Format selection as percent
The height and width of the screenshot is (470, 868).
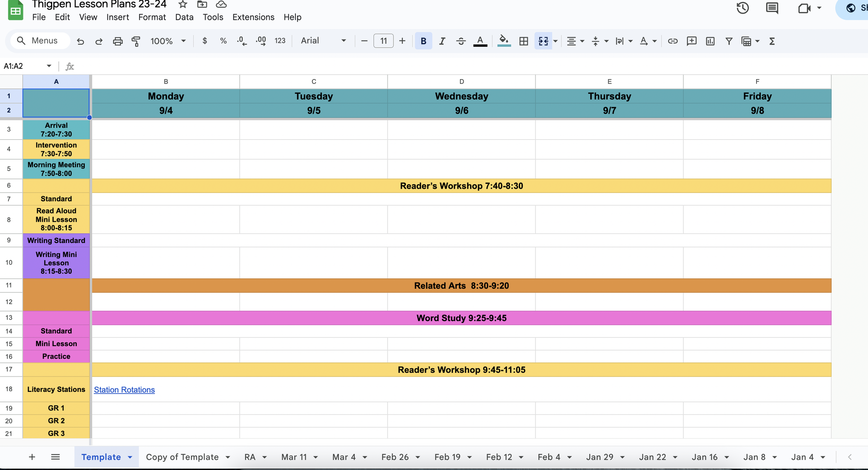tap(223, 41)
